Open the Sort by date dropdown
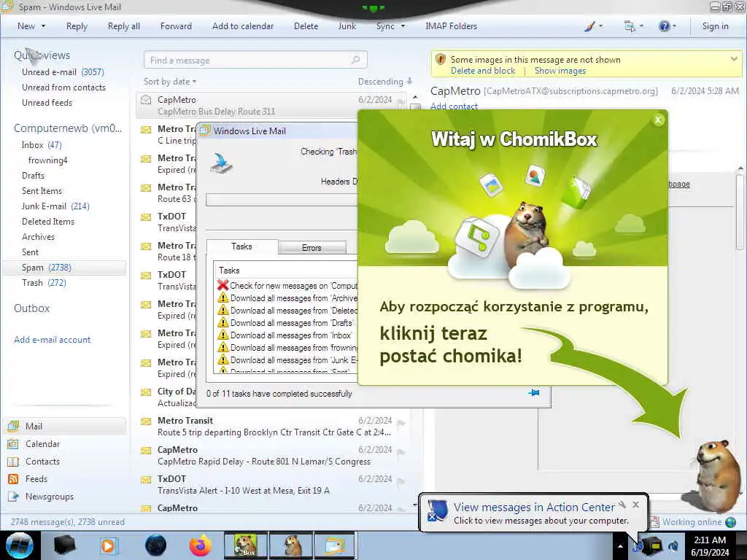Screen dimensions: 747x560 [x=169, y=82]
